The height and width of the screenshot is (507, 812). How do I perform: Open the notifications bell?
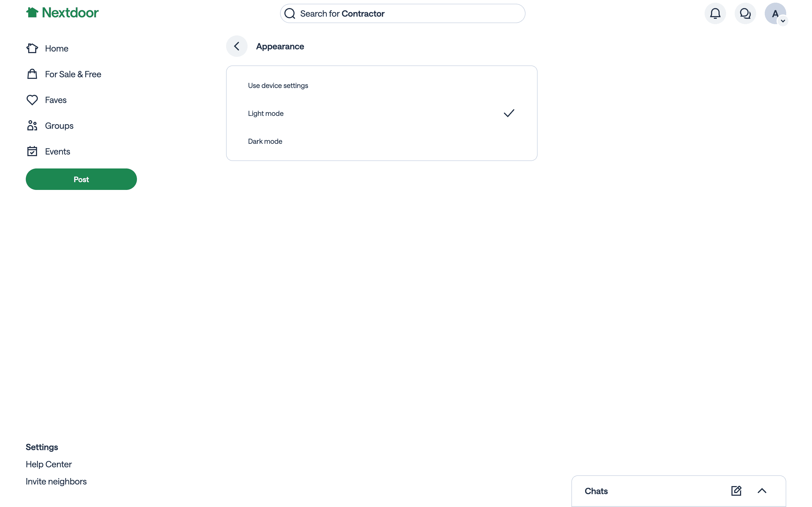click(x=715, y=13)
